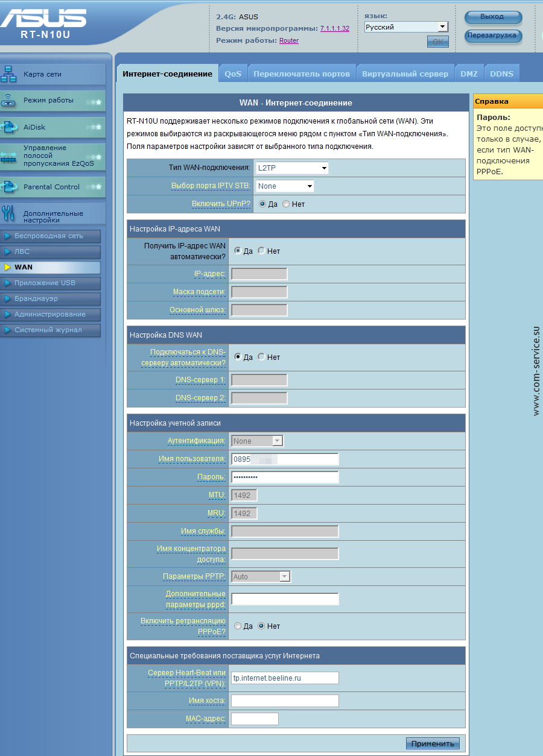Viewport: 543px width, 756px height.
Task: Click the Выход logout button
Action: pyautogui.click(x=493, y=17)
